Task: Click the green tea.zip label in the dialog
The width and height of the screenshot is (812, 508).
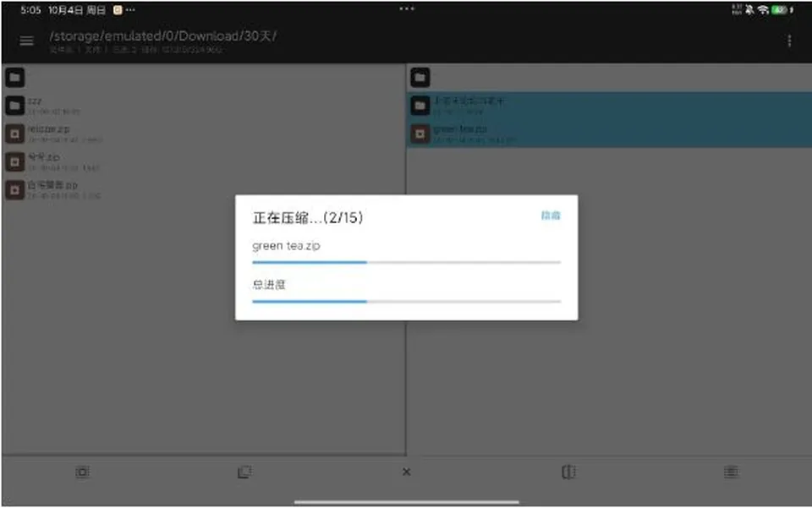Action: click(x=286, y=246)
